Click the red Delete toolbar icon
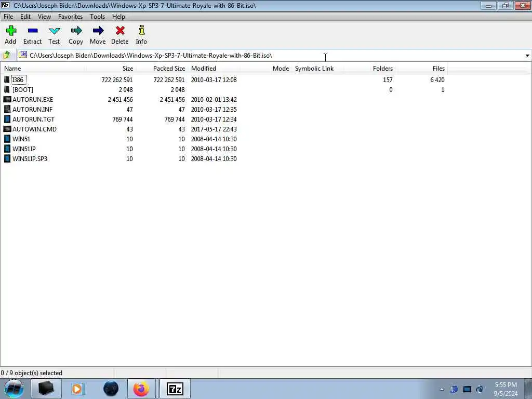532x399 pixels. click(x=120, y=31)
